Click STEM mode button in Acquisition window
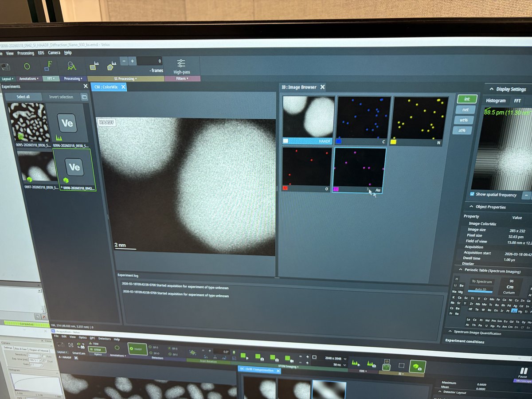The height and width of the screenshot is (399, 532). tap(97, 349)
